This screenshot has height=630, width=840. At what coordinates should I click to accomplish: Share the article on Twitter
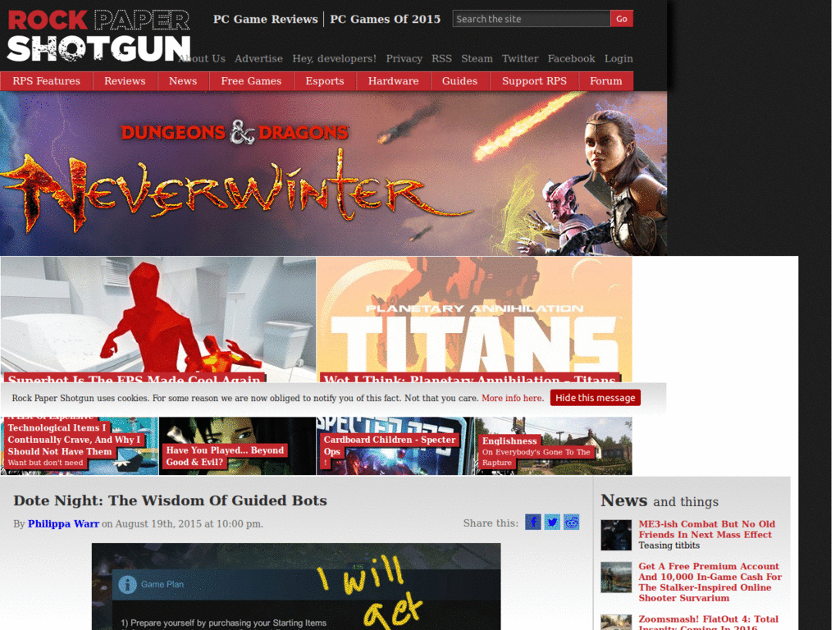(552, 522)
